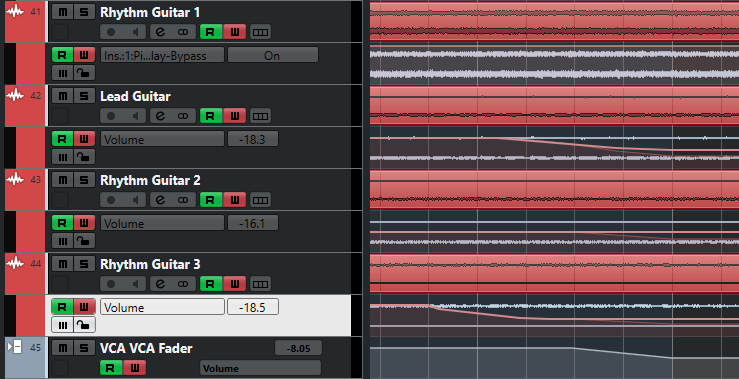Select the Rhythm Guitar 3 track name
This screenshot has width=739, height=379.
pyautogui.click(x=150, y=264)
